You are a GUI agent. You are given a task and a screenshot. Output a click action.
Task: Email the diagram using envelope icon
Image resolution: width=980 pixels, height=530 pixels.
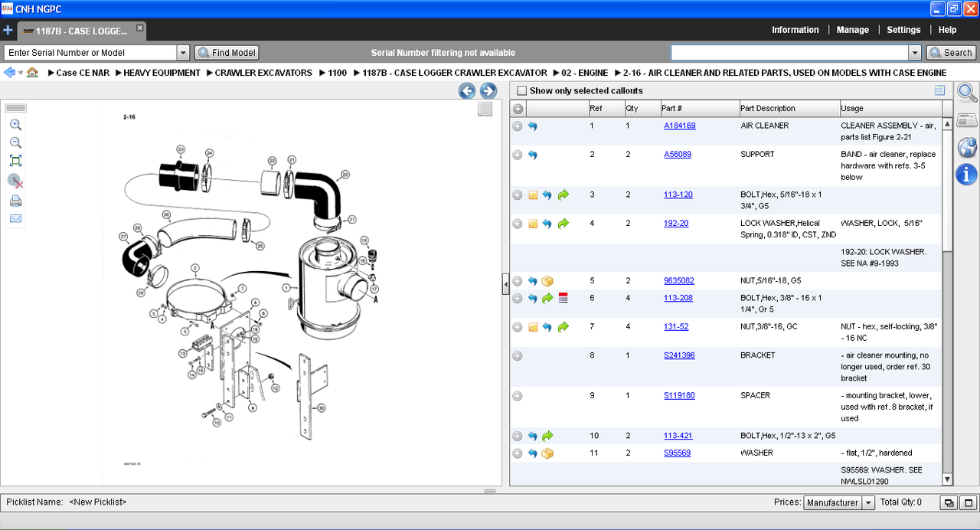(15, 218)
